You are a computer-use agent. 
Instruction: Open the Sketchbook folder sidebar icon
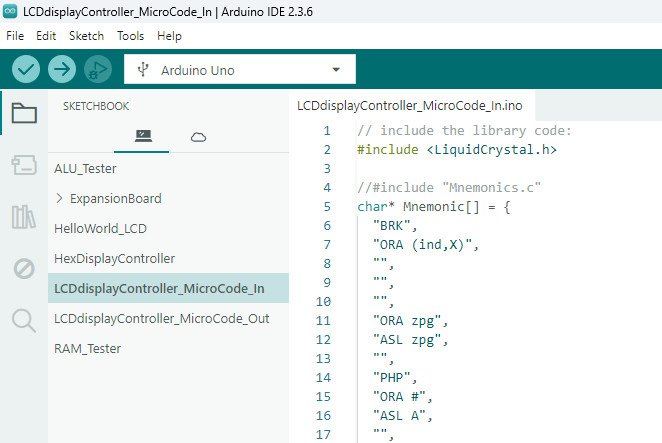[24, 113]
